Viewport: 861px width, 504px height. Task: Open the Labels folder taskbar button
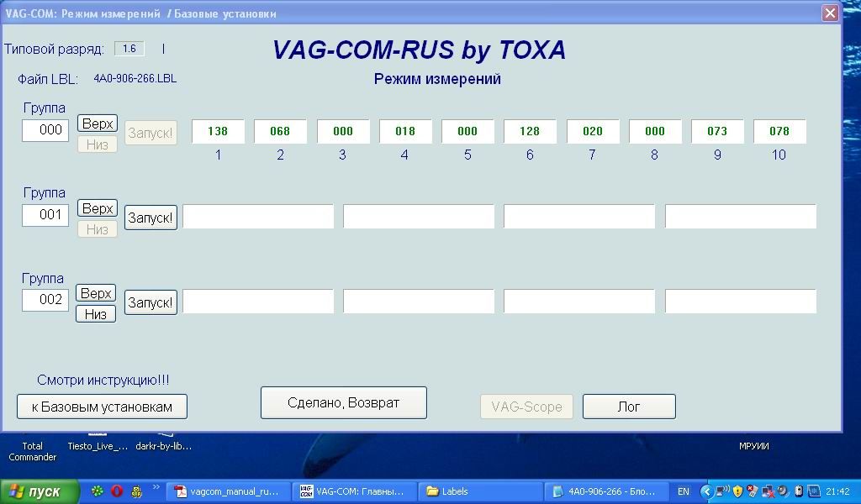[479, 491]
